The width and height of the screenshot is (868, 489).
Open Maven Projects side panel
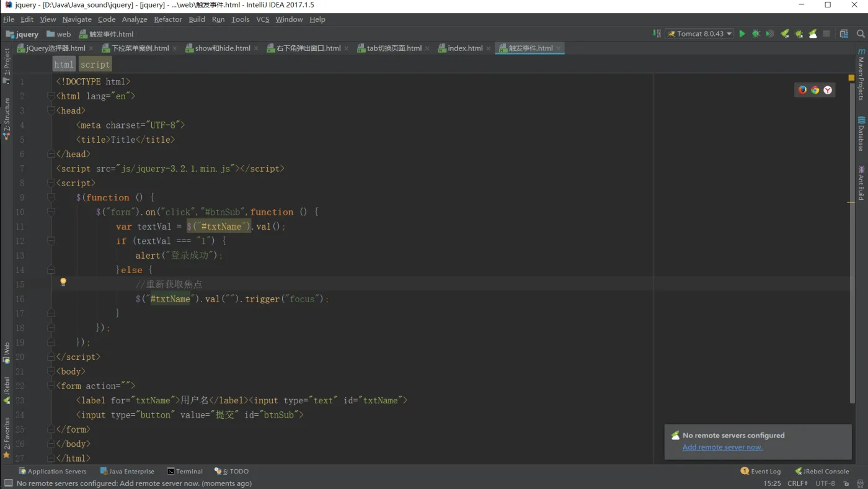[861, 74]
